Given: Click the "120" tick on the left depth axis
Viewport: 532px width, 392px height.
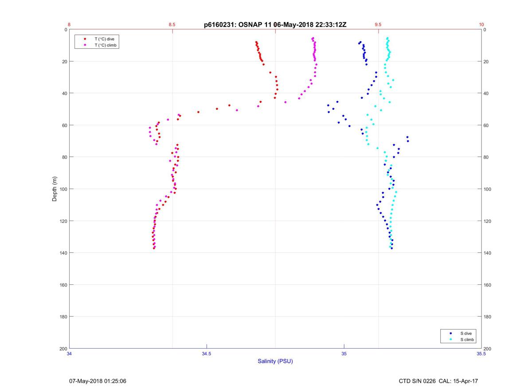Looking at the screenshot, I should click(63, 221).
